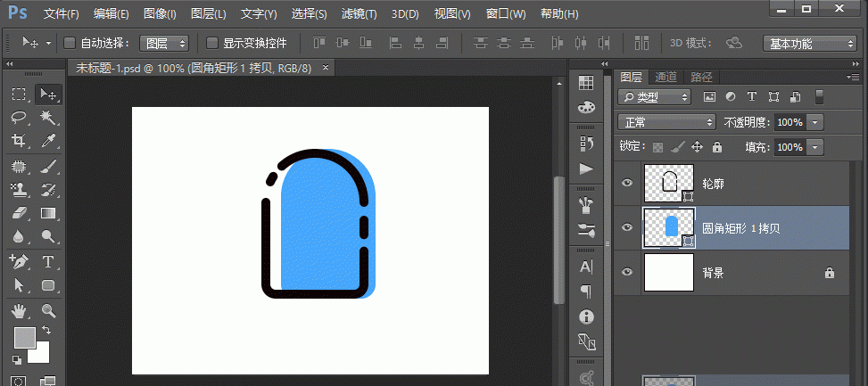Switch to the 通道 tab
The width and height of the screenshot is (868, 386).
[x=665, y=78]
